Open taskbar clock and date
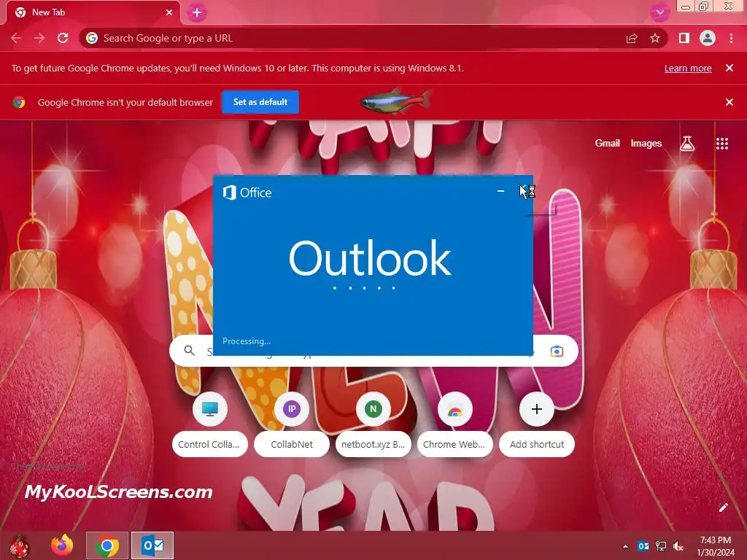747x560 pixels. coord(716,546)
